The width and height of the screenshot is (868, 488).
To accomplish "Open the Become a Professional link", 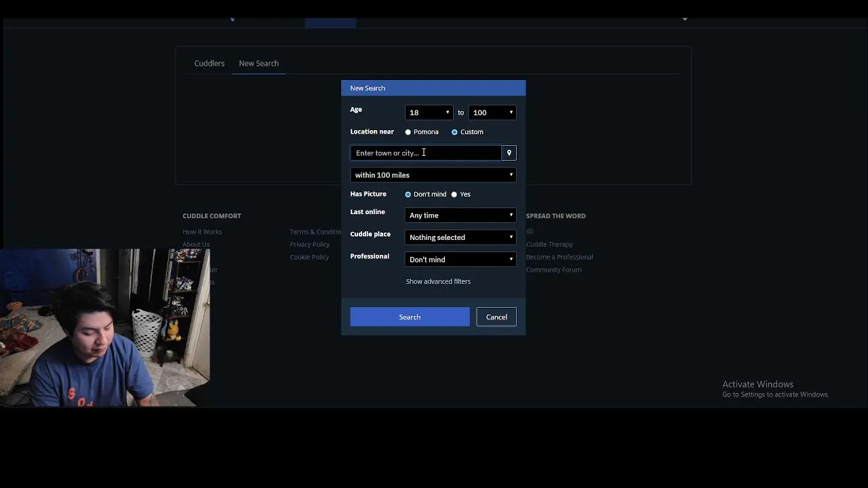I will coord(559,257).
